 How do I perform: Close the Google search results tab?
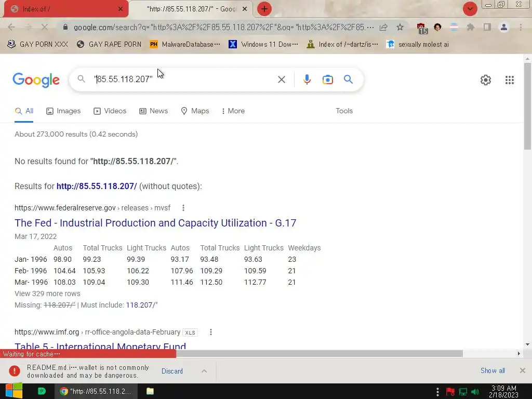(x=245, y=9)
